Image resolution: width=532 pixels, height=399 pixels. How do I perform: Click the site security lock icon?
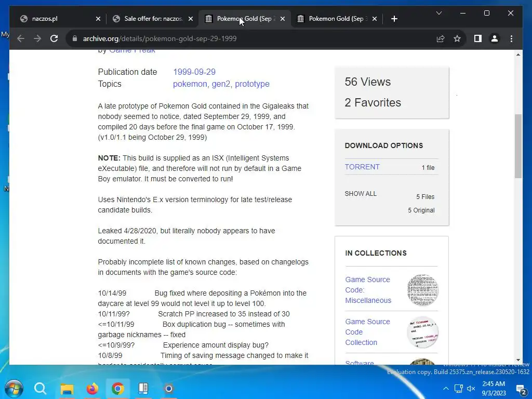tap(75, 38)
